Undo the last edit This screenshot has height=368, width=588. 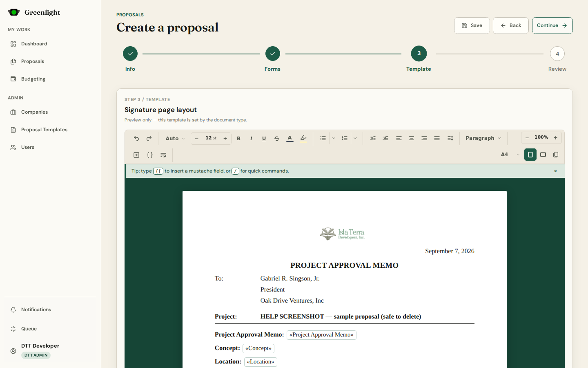[136, 139]
